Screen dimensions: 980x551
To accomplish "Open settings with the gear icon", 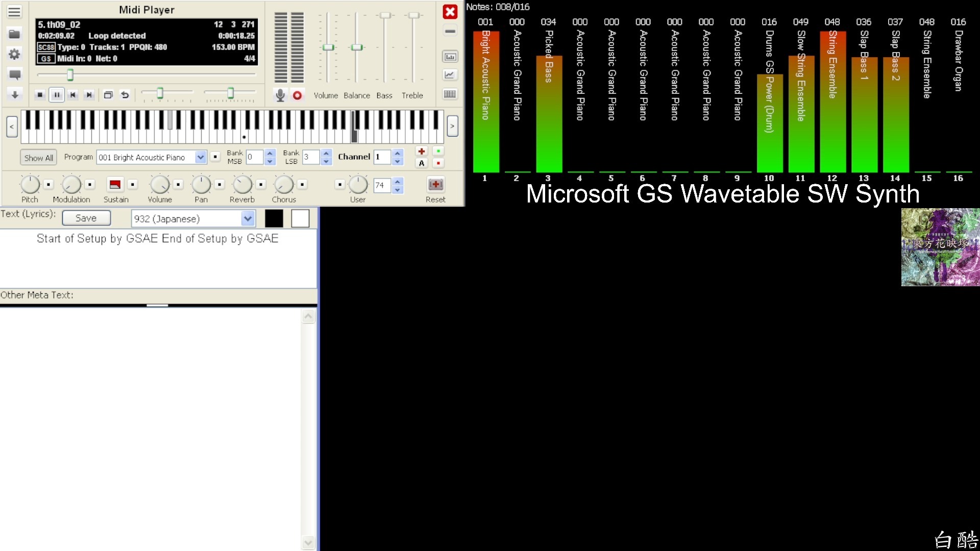I will pos(14,54).
